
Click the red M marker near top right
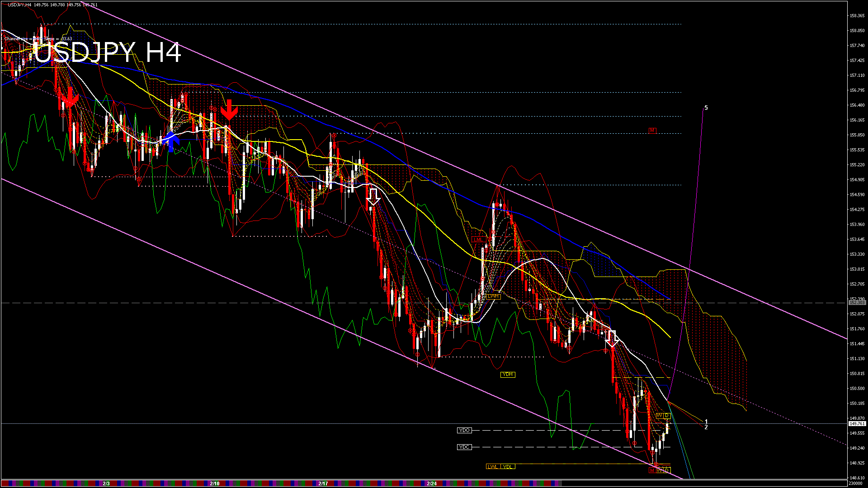pyautogui.click(x=652, y=130)
